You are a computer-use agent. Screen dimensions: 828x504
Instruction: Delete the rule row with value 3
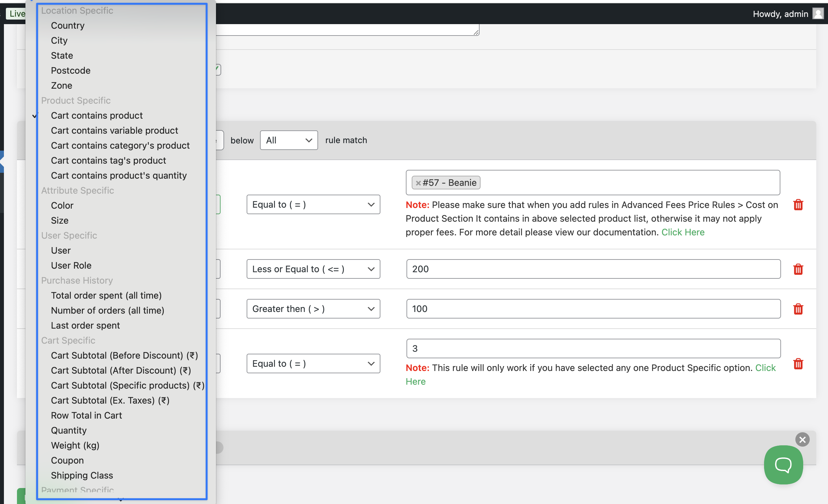[x=798, y=363]
